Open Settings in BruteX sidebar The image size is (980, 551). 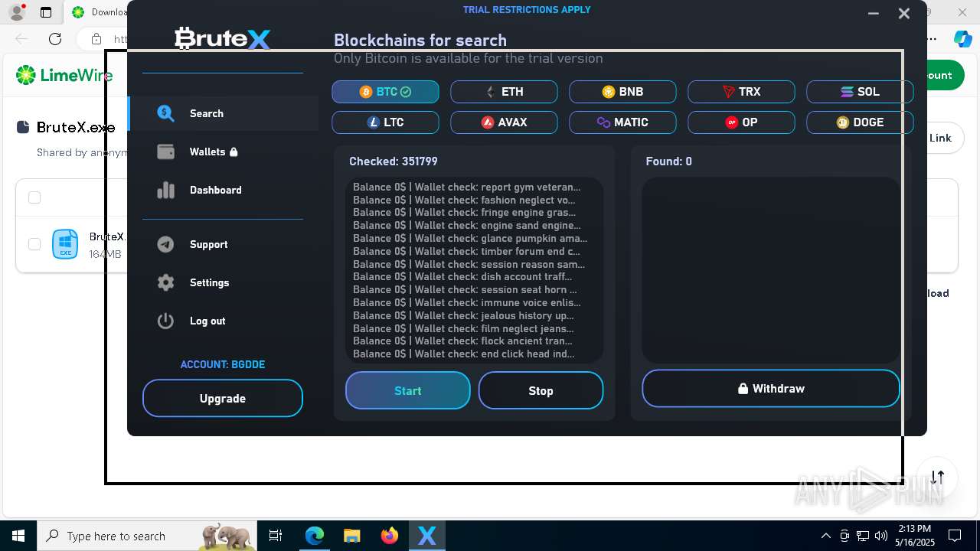coord(223,282)
